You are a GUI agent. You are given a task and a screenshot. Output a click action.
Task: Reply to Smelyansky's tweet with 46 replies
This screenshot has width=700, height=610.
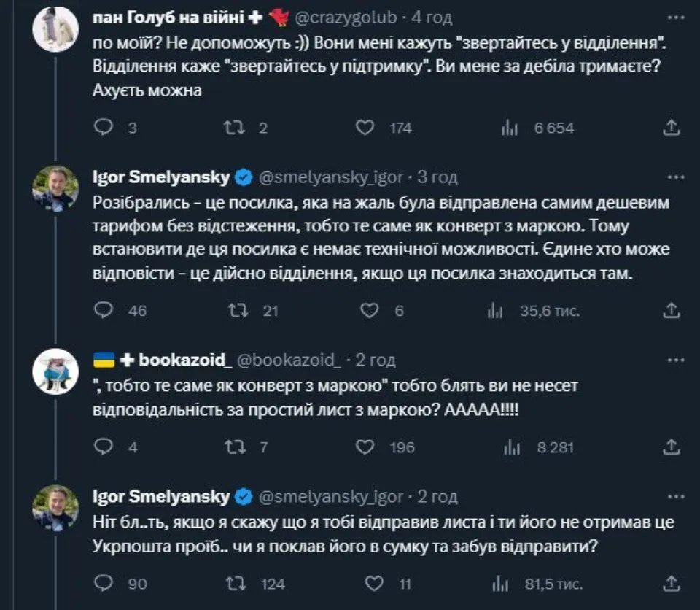(105, 310)
